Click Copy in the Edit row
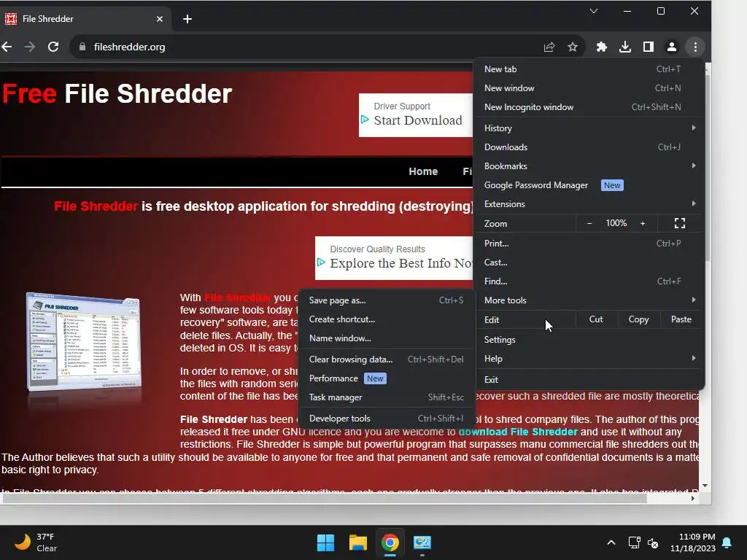Image resolution: width=747 pixels, height=560 pixels. 638,319
